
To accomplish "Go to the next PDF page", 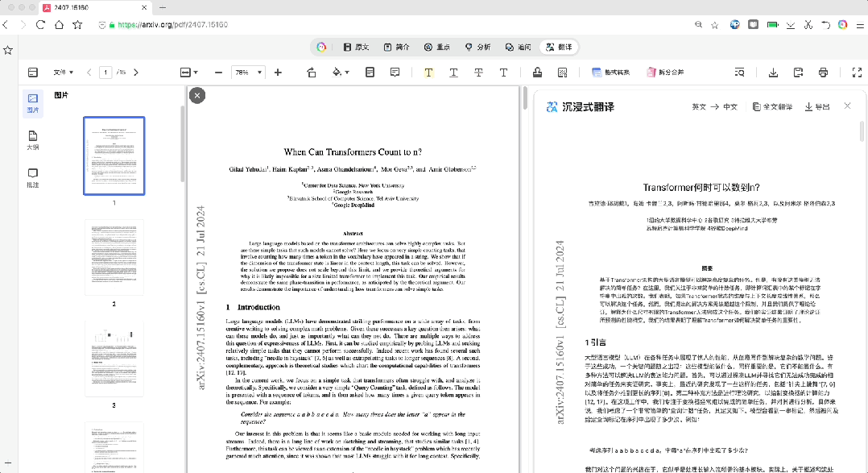I will 136,72.
